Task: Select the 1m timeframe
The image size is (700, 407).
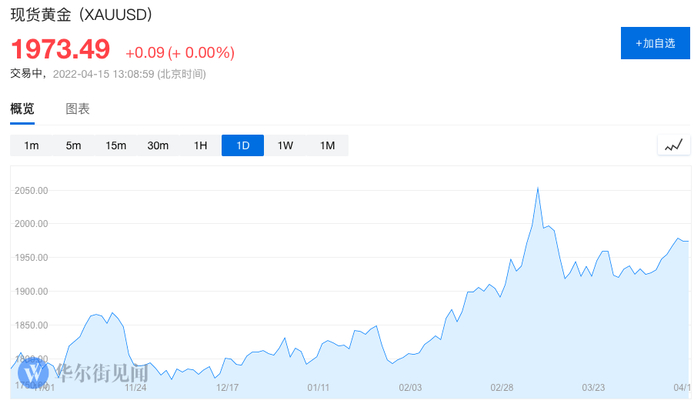Action: point(31,146)
